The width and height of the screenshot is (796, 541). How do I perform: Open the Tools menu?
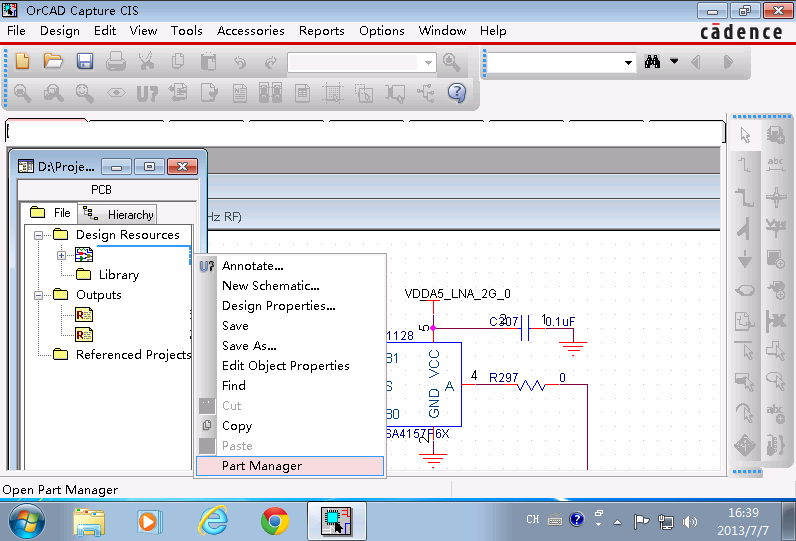(x=186, y=31)
